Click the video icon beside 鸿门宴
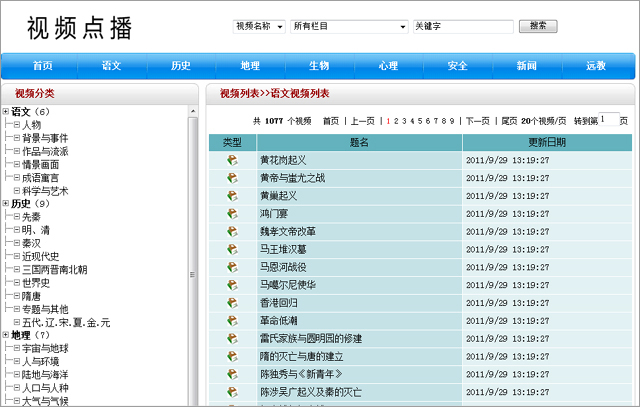Screen dimensions: 640x407 232,213
